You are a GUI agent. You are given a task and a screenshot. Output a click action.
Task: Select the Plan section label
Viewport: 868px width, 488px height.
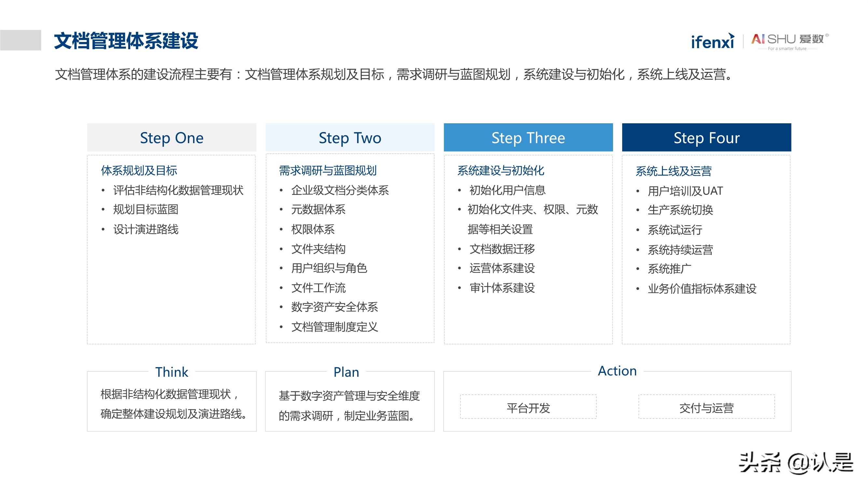[346, 372]
